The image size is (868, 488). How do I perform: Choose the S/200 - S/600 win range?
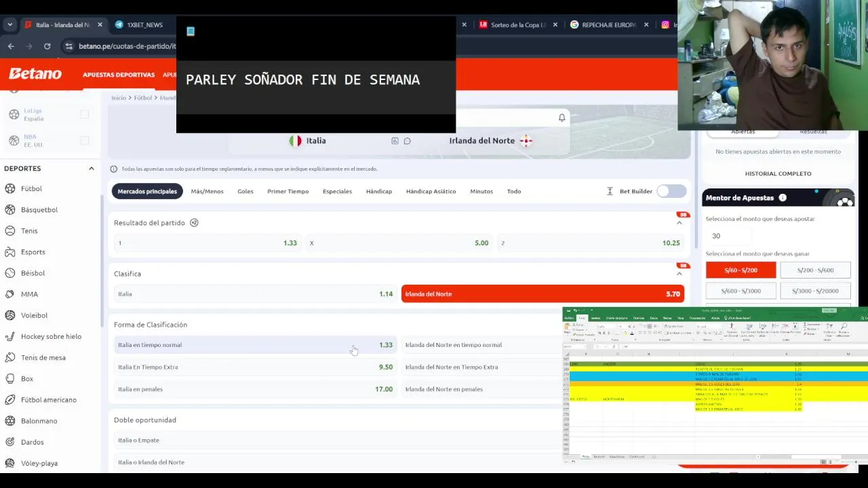tap(815, 270)
